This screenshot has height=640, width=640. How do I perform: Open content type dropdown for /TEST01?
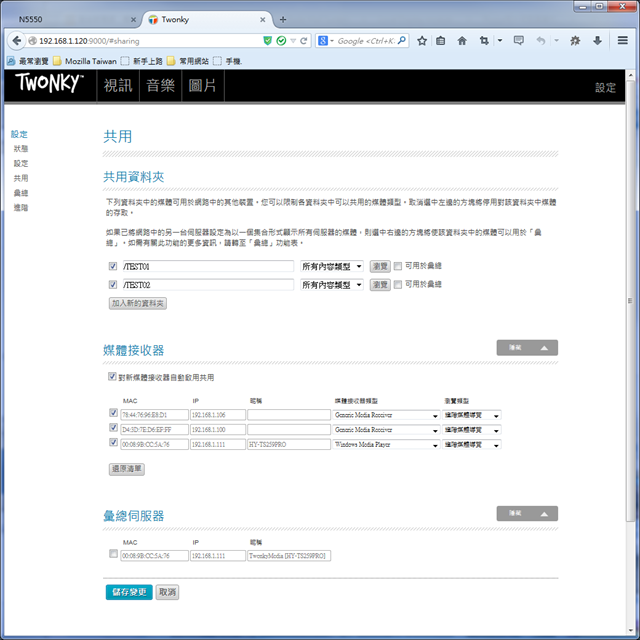[331, 266]
